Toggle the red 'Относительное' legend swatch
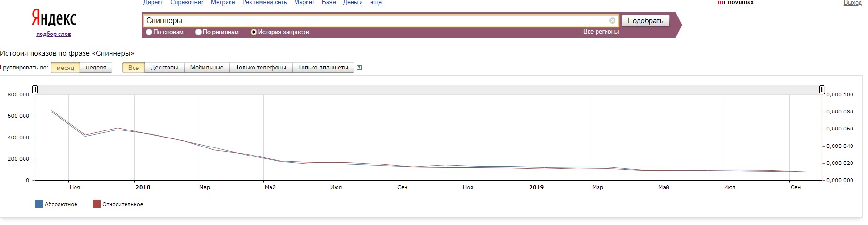Viewport: 868px width, 225px height. 96,204
